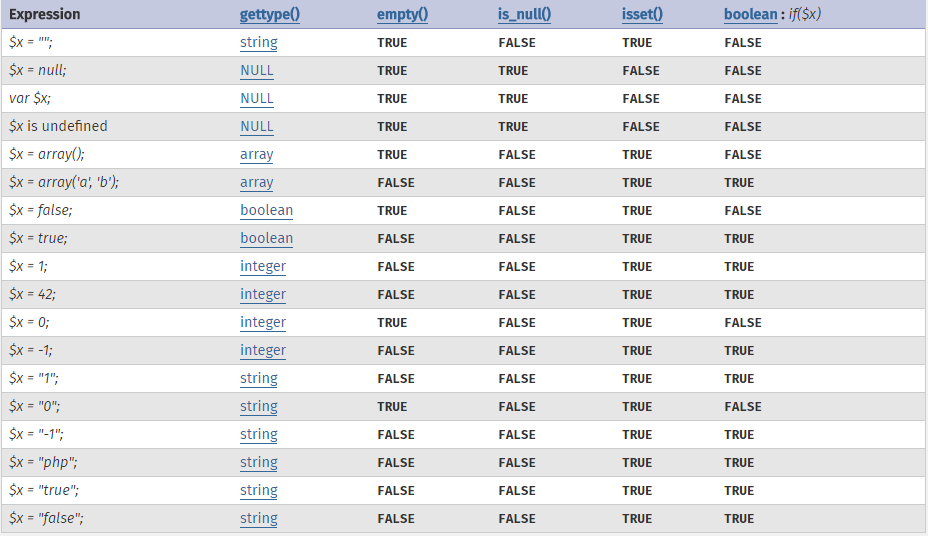The width and height of the screenshot is (928, 536).
Task: Open the NULL link in the $x = null row
Action: pos(256,71)
